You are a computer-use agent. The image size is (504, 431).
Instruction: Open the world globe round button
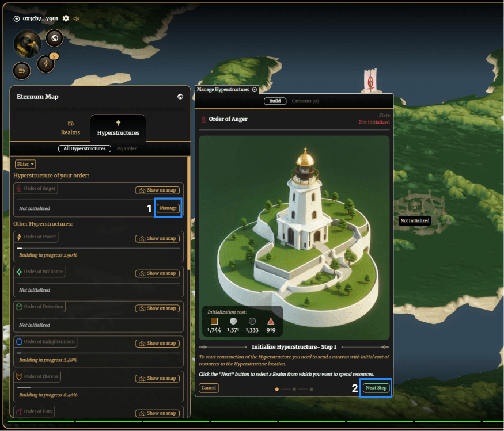[55, 38]
